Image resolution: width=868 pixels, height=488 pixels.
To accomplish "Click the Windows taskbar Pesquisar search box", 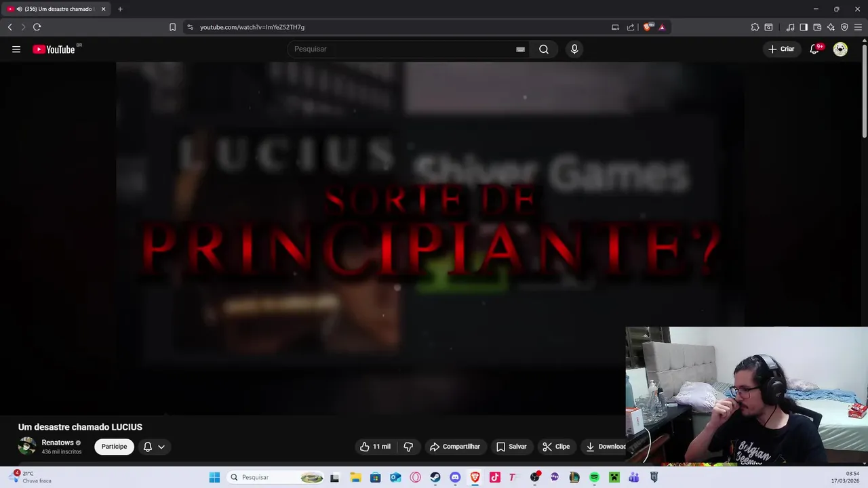I will [275, 477].
